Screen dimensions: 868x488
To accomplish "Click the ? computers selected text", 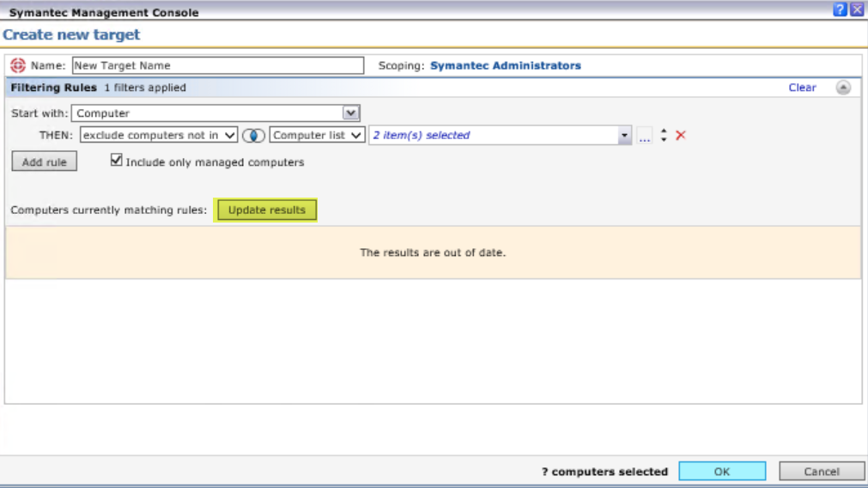I will 604,472.
